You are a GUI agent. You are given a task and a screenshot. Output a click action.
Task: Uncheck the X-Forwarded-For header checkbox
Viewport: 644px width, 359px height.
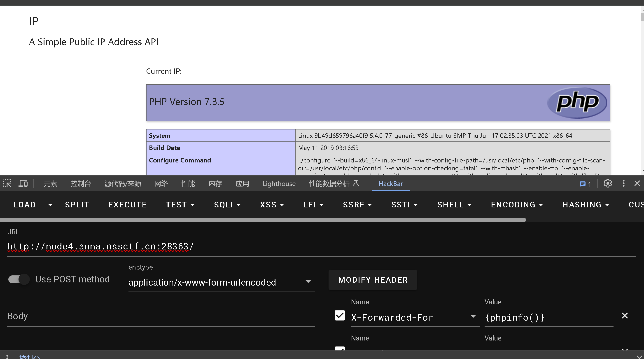pos(340,315)
